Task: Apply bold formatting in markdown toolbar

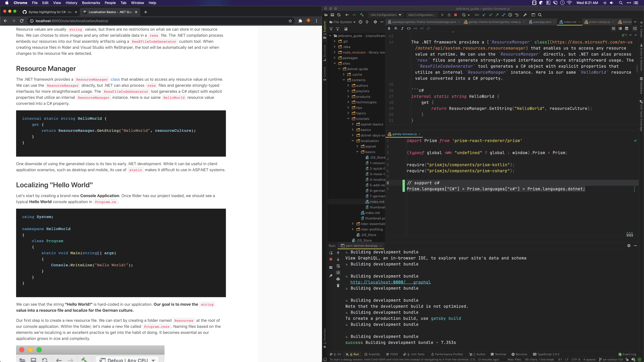Action: tap(389, 29)
